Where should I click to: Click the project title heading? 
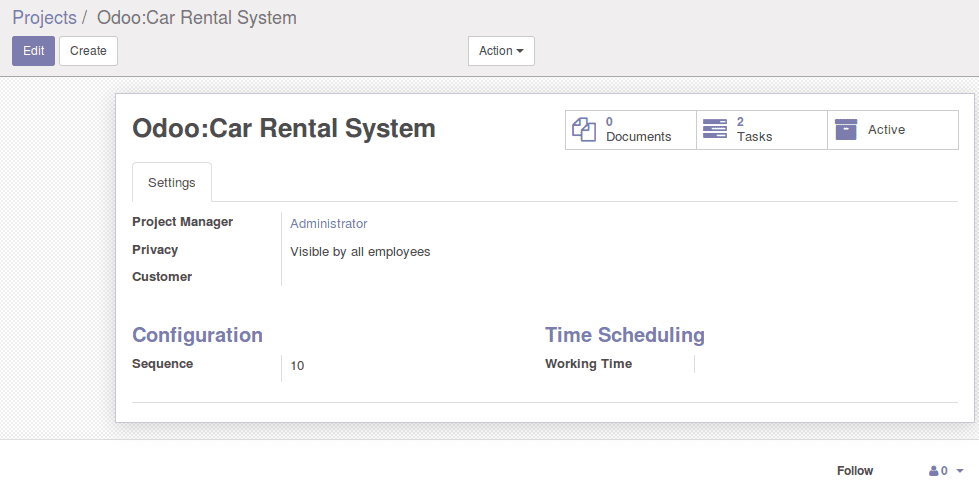[x=283, y=128]
